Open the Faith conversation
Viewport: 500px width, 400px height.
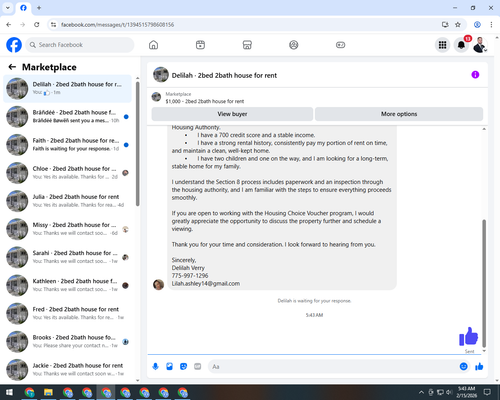pyautogui.click(x=67, y=145)
